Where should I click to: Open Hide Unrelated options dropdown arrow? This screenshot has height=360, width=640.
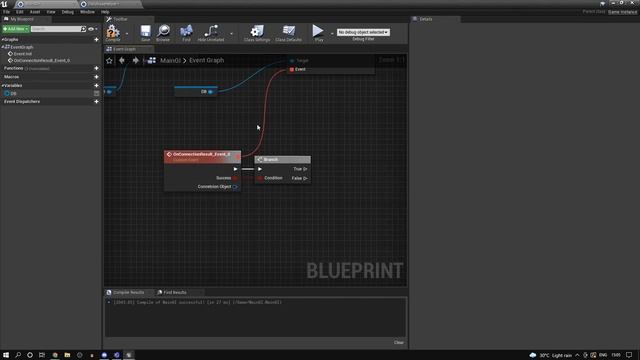231,34
